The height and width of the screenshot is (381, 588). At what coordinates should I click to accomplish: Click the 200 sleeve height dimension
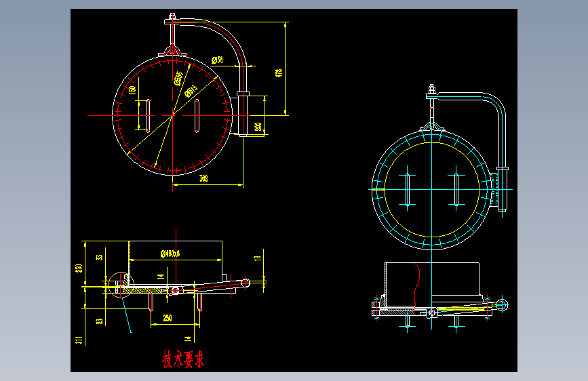pos(258,126)
